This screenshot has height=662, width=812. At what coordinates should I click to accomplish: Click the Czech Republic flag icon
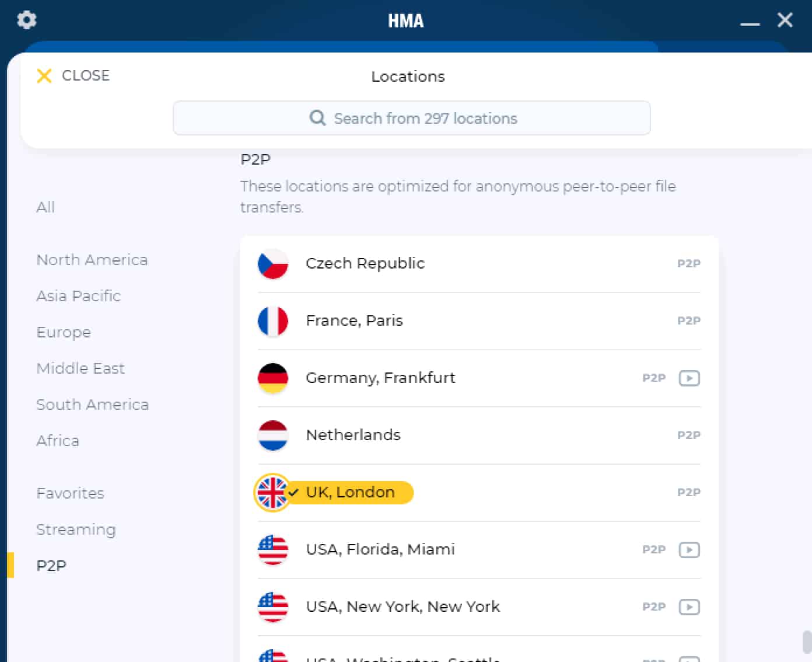point(273,264)
